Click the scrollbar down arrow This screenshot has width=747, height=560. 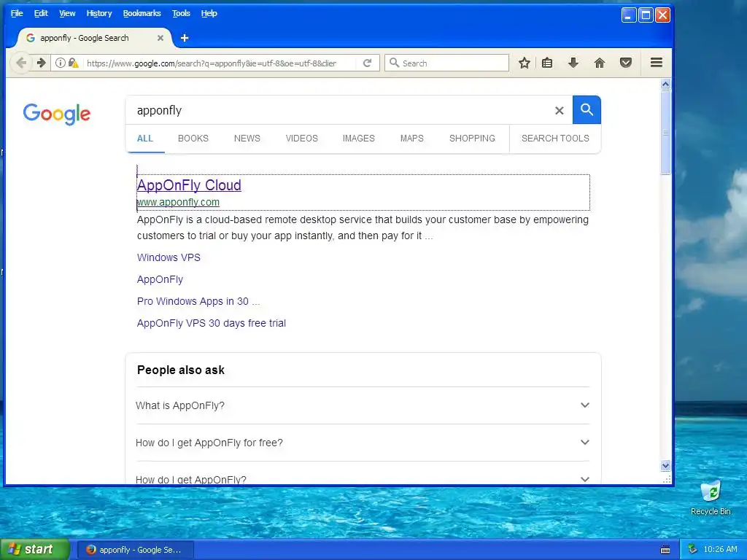pyautogui.click(x=665, y=465)
